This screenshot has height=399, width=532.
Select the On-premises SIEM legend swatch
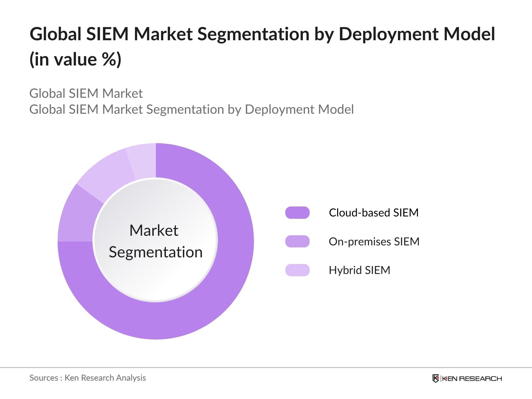pyautogui.click(x=297, y=241)
